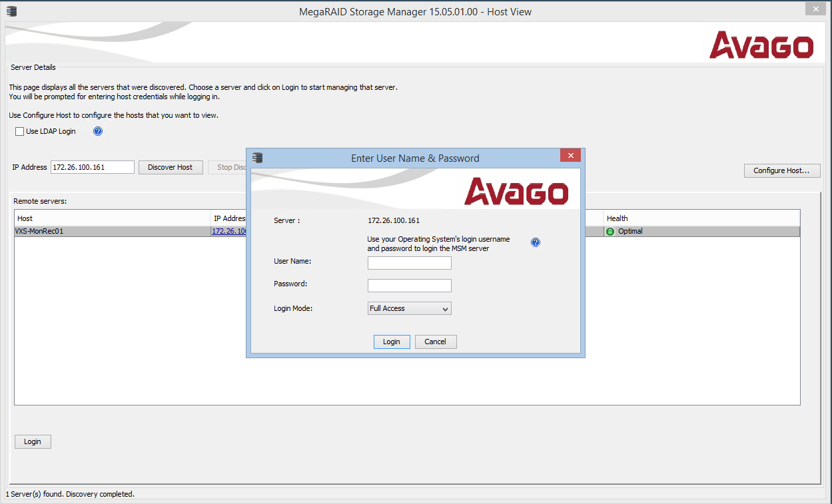Click the MegaRAID app icon in the main title bar
The width and height of the screenshot is (832, 504).
click(11, 11)
